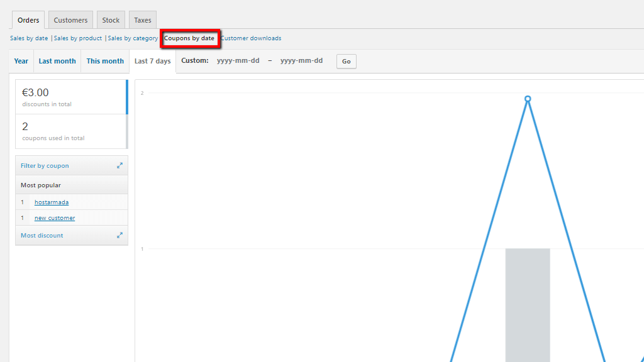The height and width of the screenshot is (362, 644).
Task: Select the Last 7 days range
Action: point(153,62)
